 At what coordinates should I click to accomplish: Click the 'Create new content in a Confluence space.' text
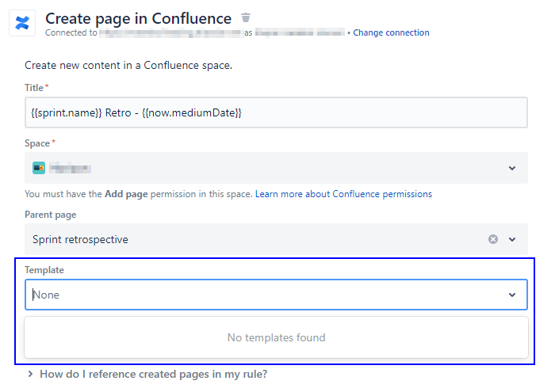pos(128,66)
